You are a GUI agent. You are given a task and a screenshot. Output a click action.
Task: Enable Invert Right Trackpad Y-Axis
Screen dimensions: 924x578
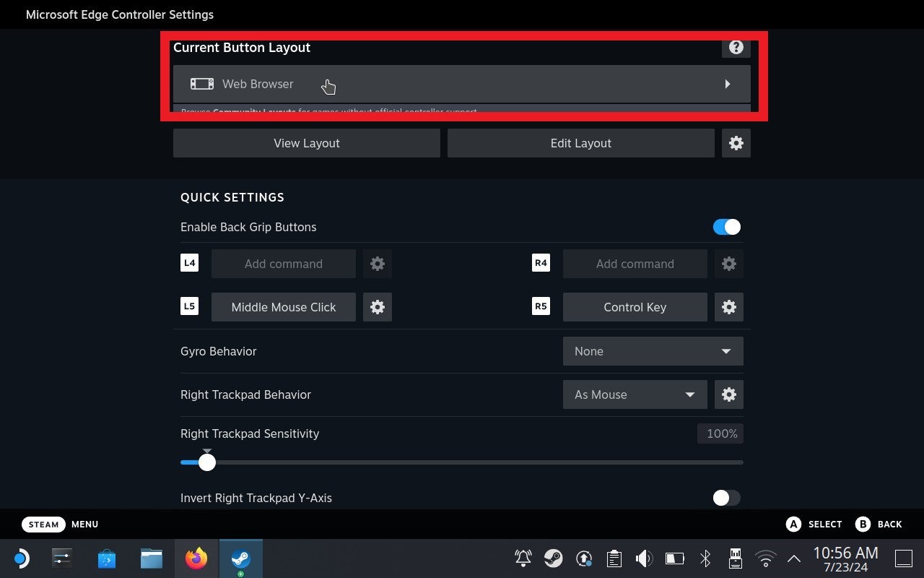(x=725, y=498)
